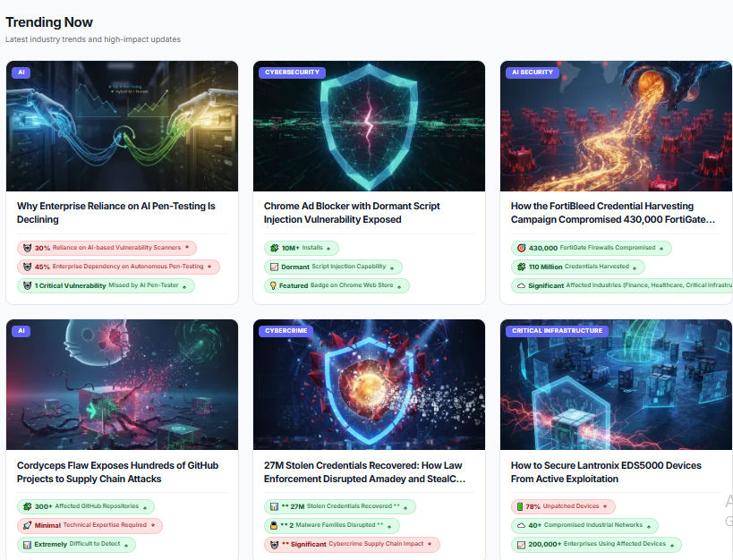Click the rocket icon next to Minimal Technical Expertise
The width and height of the screenshot is (733, 560).
[27, 525]
